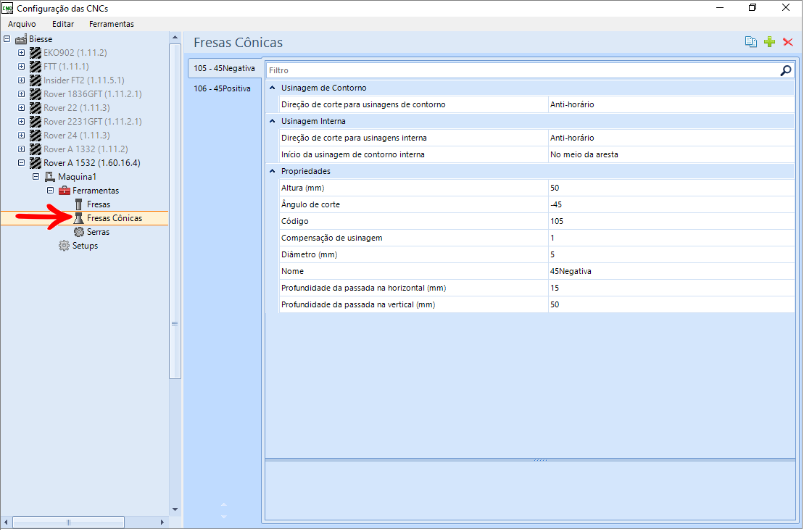This screenshot has width=804, height=532.
Task: Click the Insider FT2 machine icon
Action: pyautogui.click(x=36, y=80)
